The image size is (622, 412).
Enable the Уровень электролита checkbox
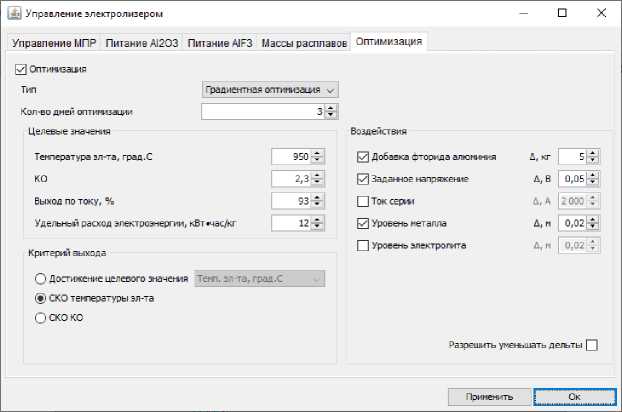pyautogui.click(x=363, y=246)
